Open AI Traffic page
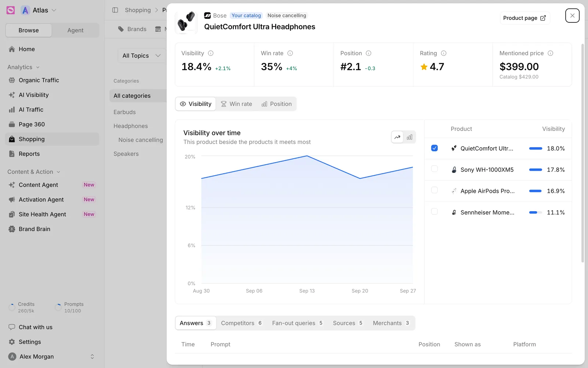 52,110
